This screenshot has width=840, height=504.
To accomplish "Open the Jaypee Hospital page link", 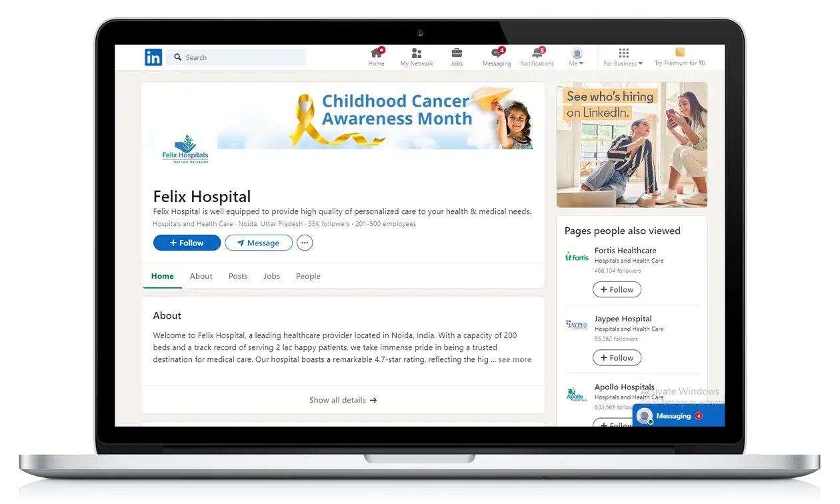I will click(623, 319).
